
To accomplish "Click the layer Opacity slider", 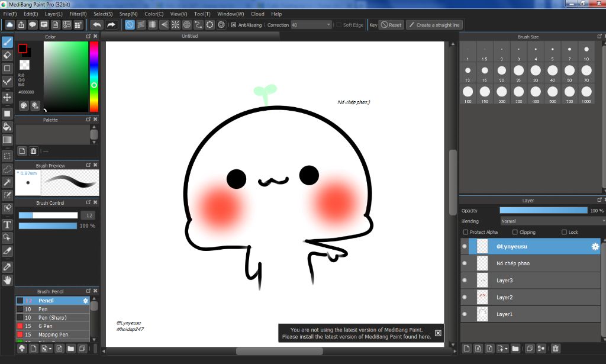I will 543,211.
